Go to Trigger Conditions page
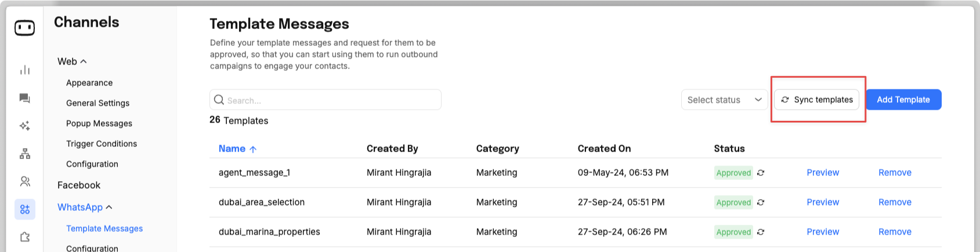Viewport: 980px width, 252px height. (102, 144)
